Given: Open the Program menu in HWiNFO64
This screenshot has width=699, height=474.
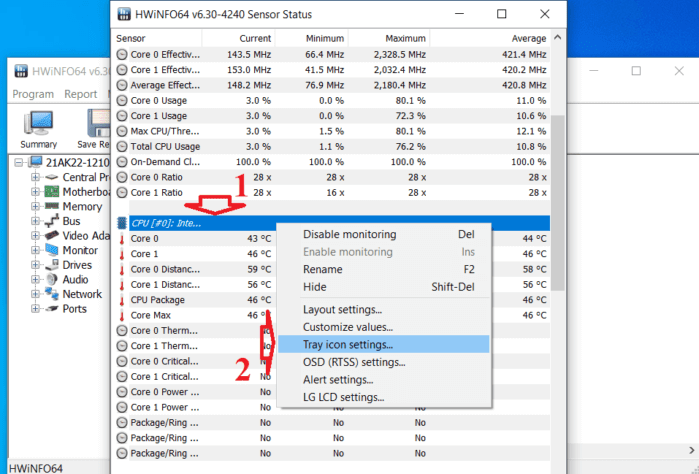Looking at the screenshot, I should 33,94.
